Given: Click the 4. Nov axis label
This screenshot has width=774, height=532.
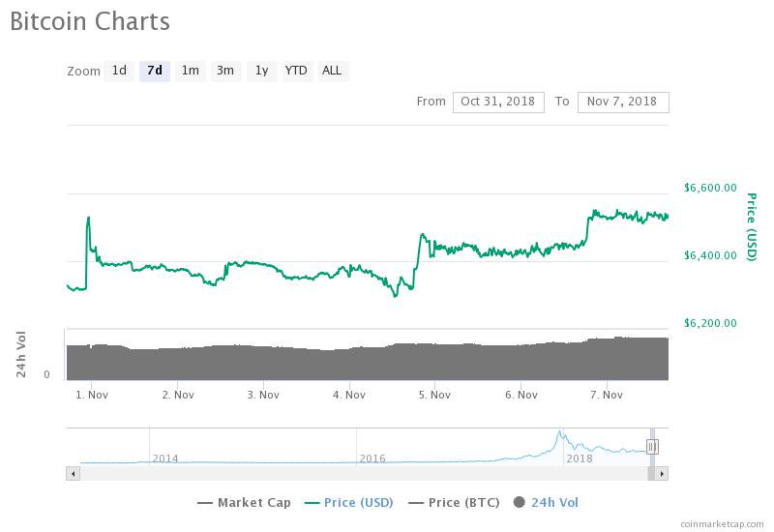Looking at the screenshot, I should click(349, 395).
